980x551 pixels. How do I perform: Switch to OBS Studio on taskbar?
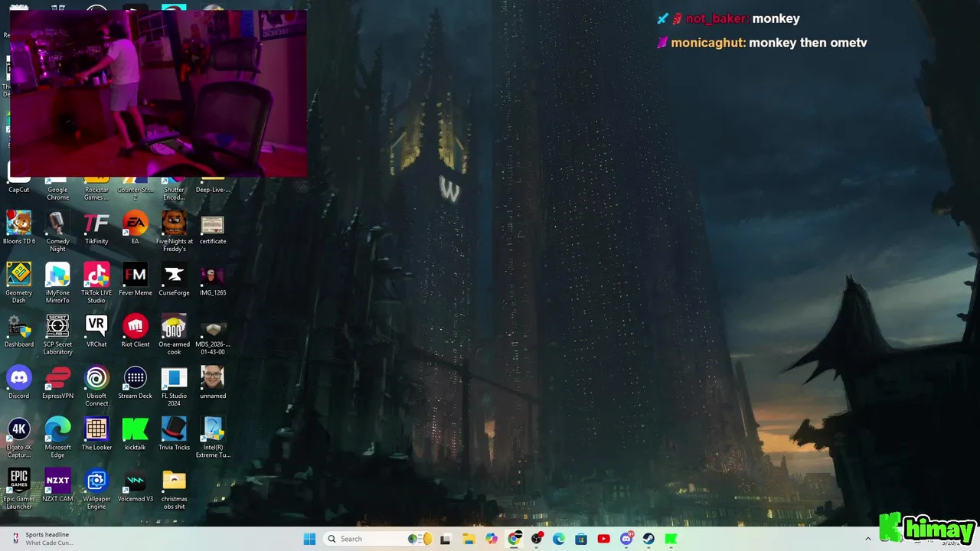point(537,539)
